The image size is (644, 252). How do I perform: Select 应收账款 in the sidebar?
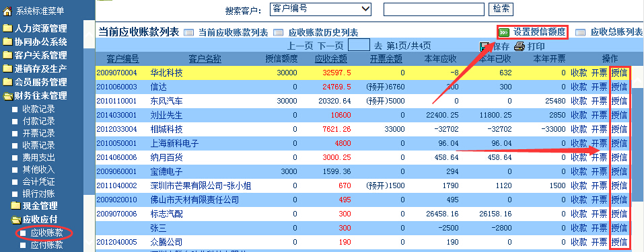(47, 233)
